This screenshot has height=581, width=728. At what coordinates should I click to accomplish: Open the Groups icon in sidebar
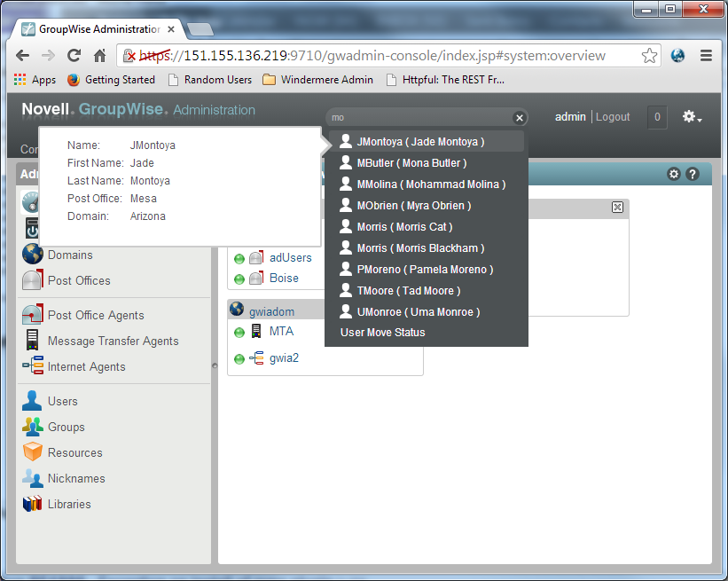(33, 427)
